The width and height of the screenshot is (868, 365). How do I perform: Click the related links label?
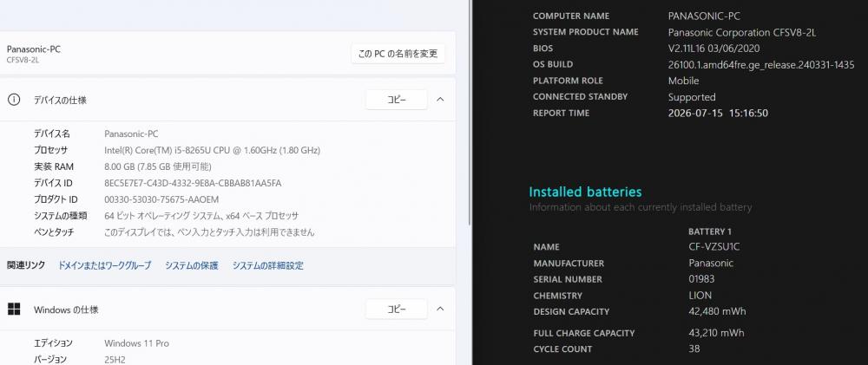coord(26,265)
